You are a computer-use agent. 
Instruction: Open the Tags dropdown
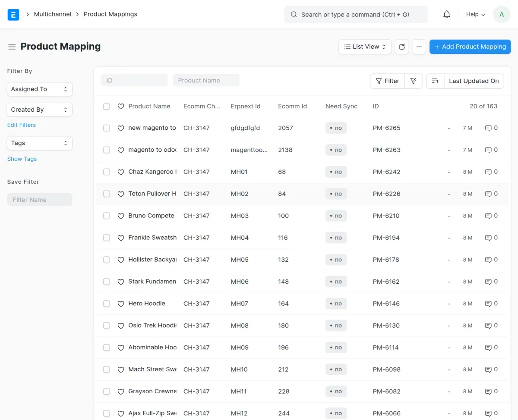click(x=40, y=143)
